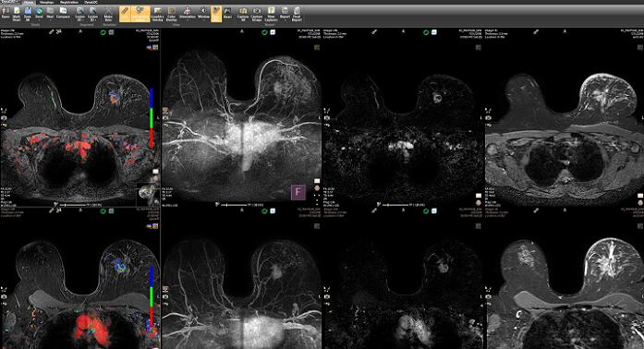Viewport: 644px width, 349px height.
Task: Click the Color Overlay ribbon icon
Action: 172,14
